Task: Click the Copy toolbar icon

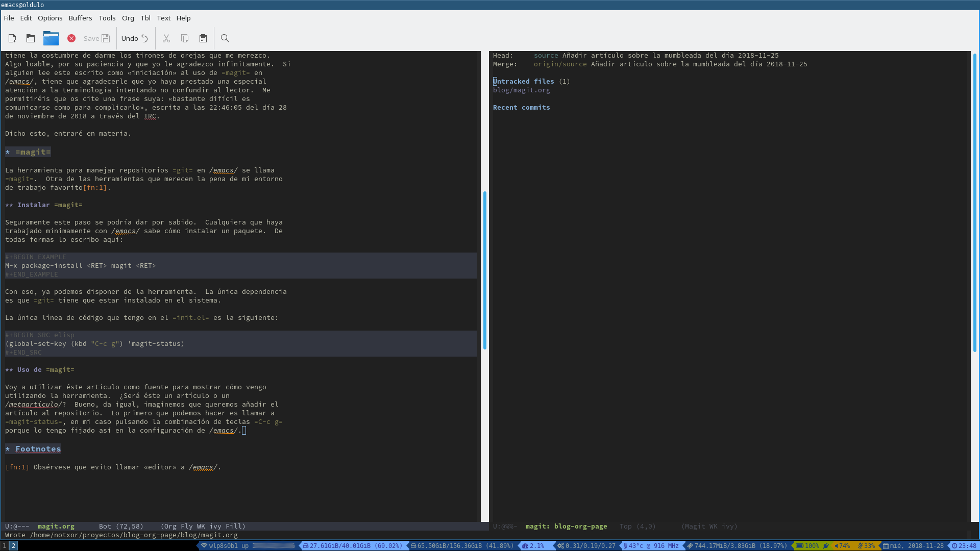Action: [x=185, y=38]
